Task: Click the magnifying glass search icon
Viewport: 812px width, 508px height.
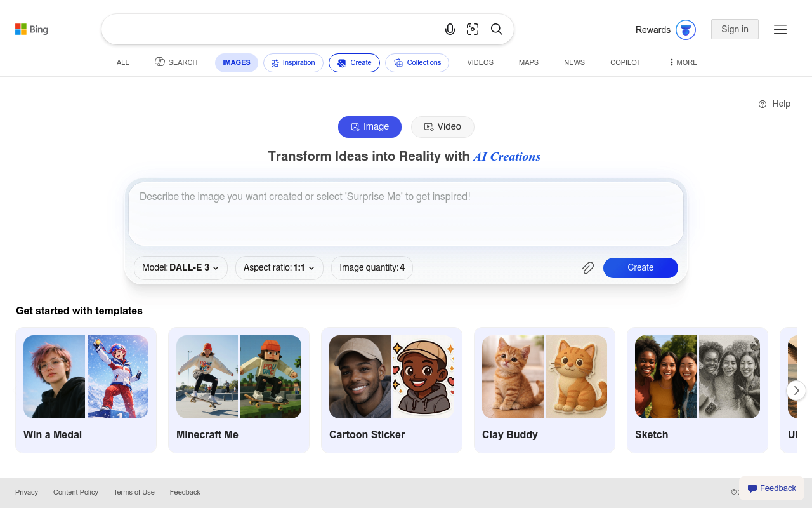Action: [x=497, y=29]
